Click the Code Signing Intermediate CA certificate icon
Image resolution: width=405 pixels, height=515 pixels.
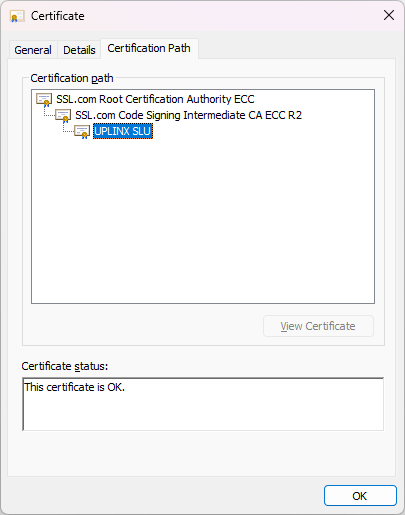[x=63, y=116]
